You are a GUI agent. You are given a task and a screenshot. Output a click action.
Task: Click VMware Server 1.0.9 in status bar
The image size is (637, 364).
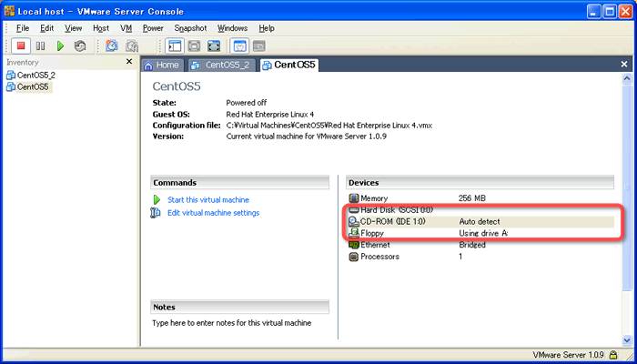pos(569,354)
